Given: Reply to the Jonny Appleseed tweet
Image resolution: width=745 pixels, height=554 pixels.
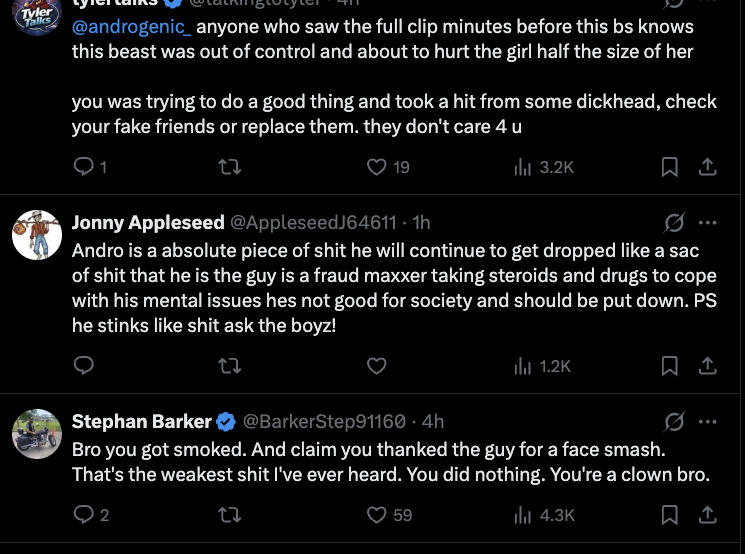Looking at the screenshot, I should [85, 366].
